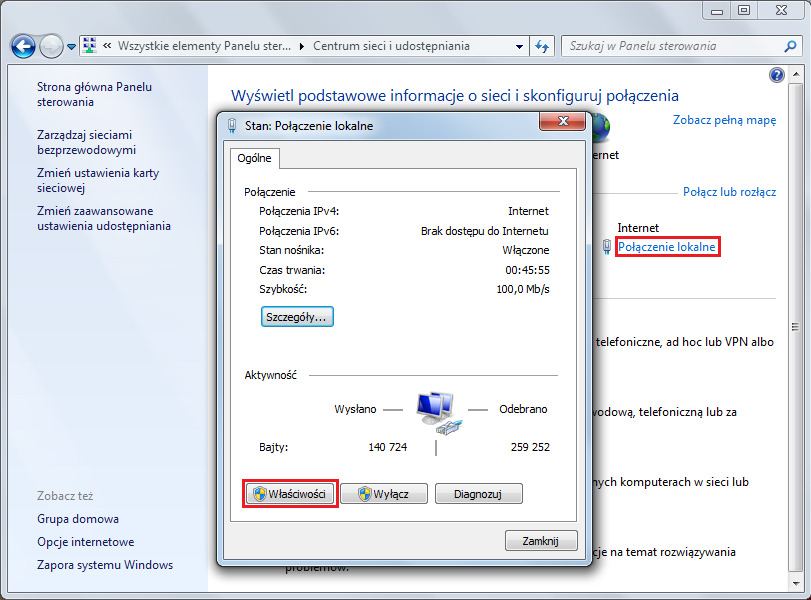Click the 'Wysłano' label
811x600 pixels.
tap(355, 409)
